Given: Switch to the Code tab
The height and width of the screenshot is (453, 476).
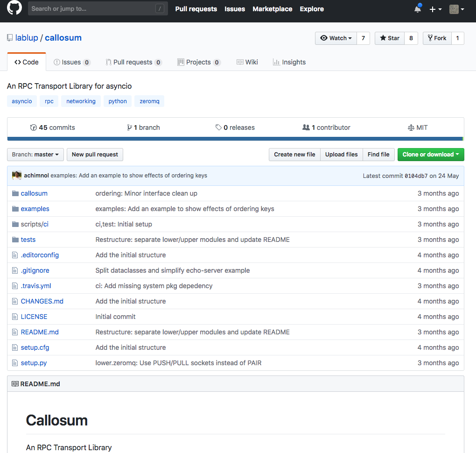Looking at the screenshot, I should click(27, 62).
